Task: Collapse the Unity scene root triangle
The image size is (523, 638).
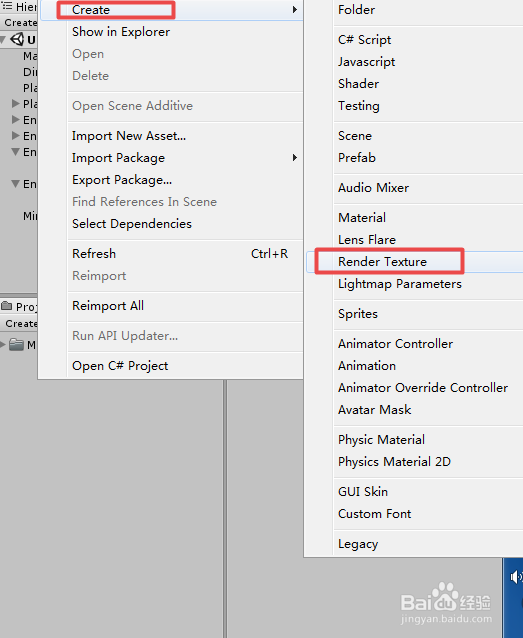Action: click(x=3, y=39)
